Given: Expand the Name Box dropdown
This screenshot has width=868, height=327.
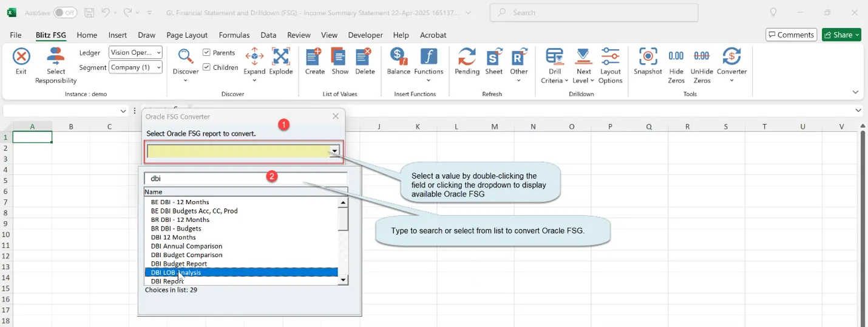Looking at the screenshot, I should tap(123, 111).
